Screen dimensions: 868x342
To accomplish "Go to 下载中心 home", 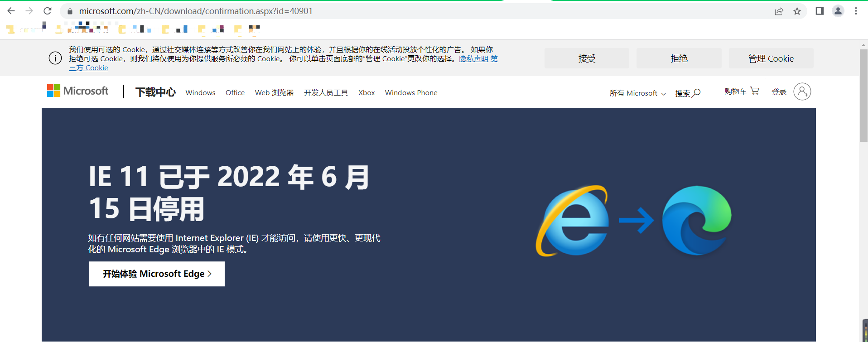I will (155, 92).
